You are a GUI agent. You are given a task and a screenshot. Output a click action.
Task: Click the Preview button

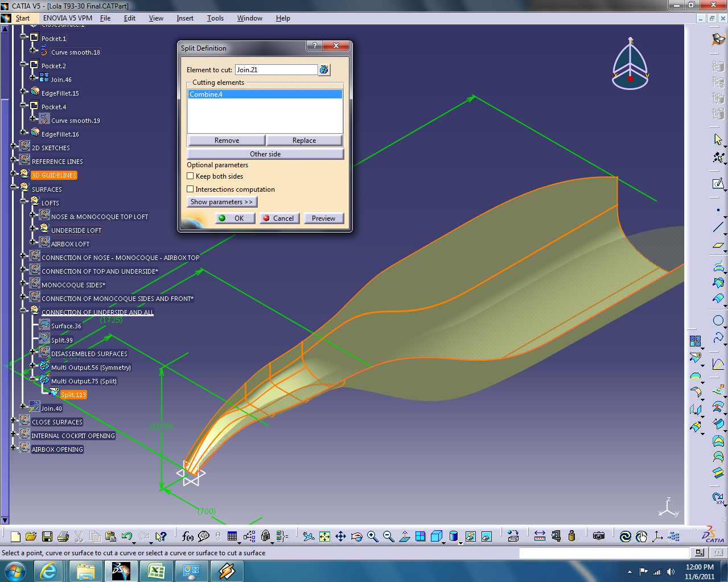(x=324, y=218)
